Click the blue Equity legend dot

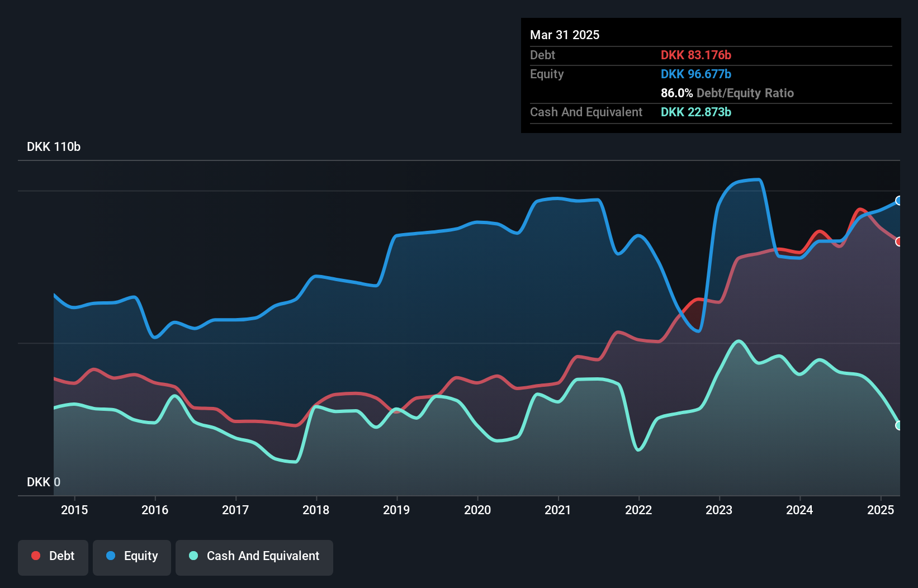coord(111,556)
